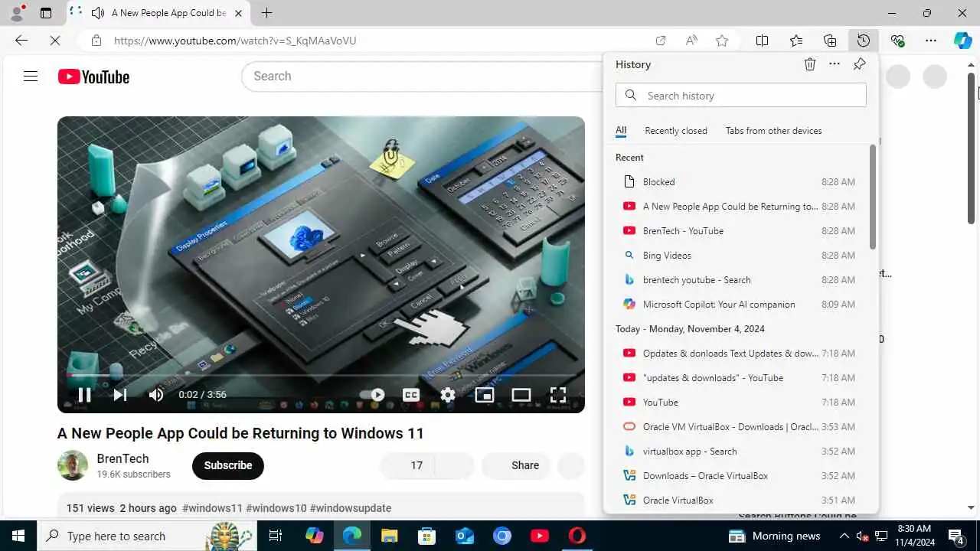Viewport: 980px width, 551px height.
Task: Click the video progress bar
Action: [321, 375]
